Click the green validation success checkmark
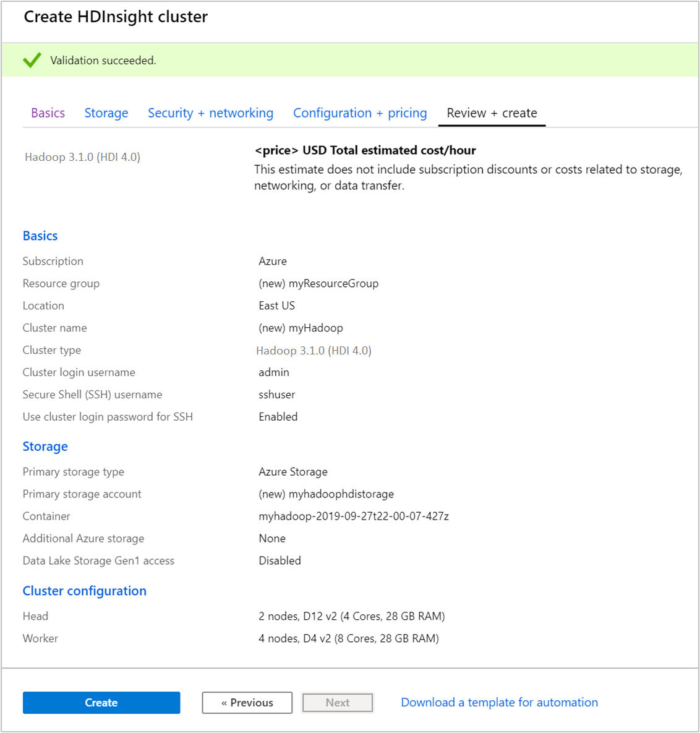The width and height of the screenshot is (700, 733). click(x=32, y=60)
